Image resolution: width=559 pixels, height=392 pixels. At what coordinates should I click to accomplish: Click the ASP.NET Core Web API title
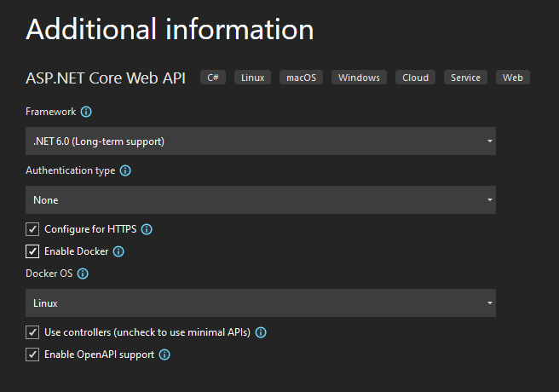[106, 78]
